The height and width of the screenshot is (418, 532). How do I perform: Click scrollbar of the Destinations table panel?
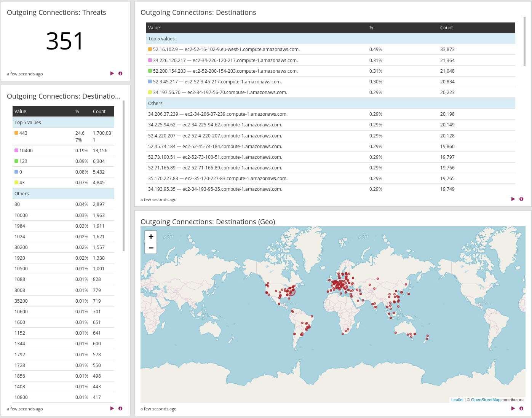point(524,41)
